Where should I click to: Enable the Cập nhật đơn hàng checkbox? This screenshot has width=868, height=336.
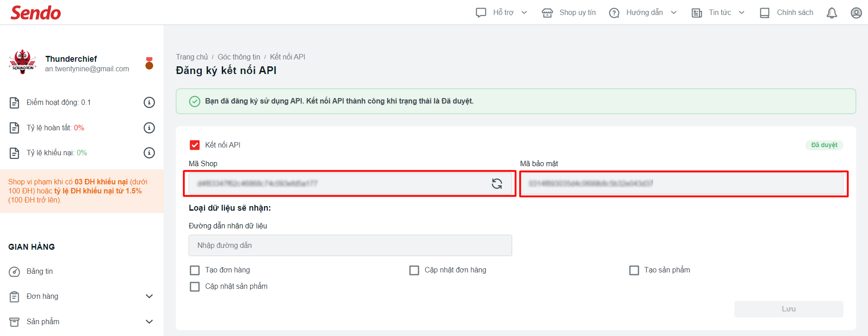414,270
